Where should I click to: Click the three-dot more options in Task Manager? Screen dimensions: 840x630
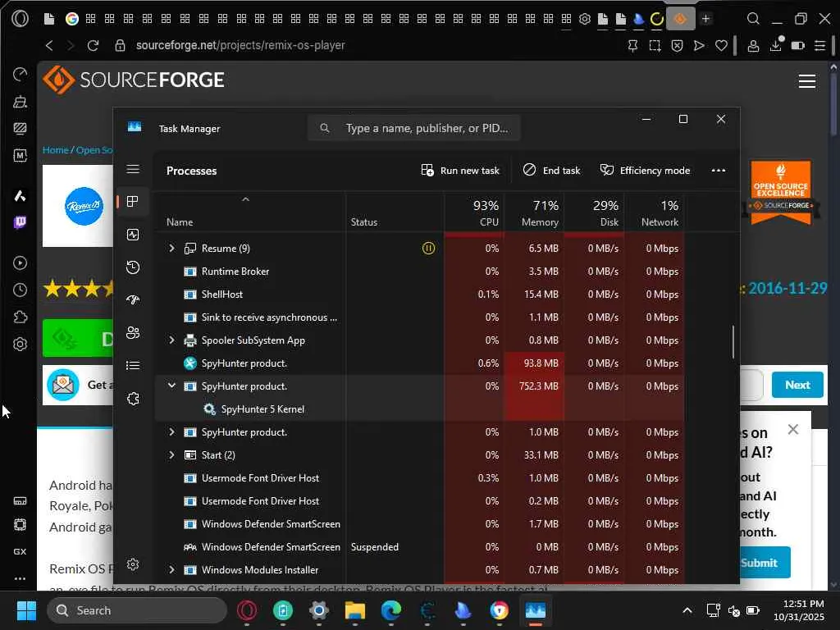pos(719,171)
